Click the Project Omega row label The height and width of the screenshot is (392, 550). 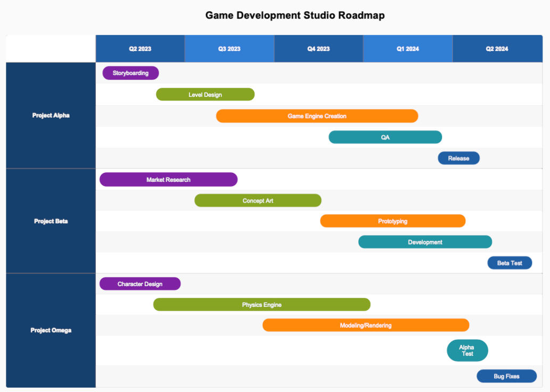tap(50, 330)
